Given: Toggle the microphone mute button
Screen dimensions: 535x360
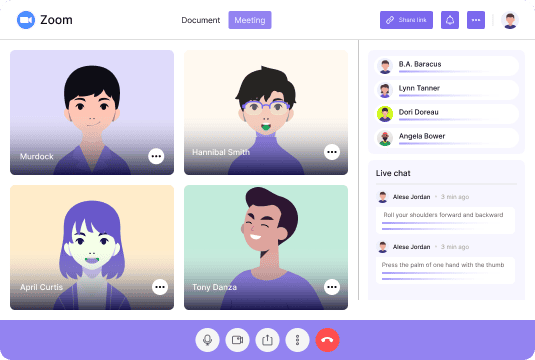Looking at the screenshot, I should point(207,340).
